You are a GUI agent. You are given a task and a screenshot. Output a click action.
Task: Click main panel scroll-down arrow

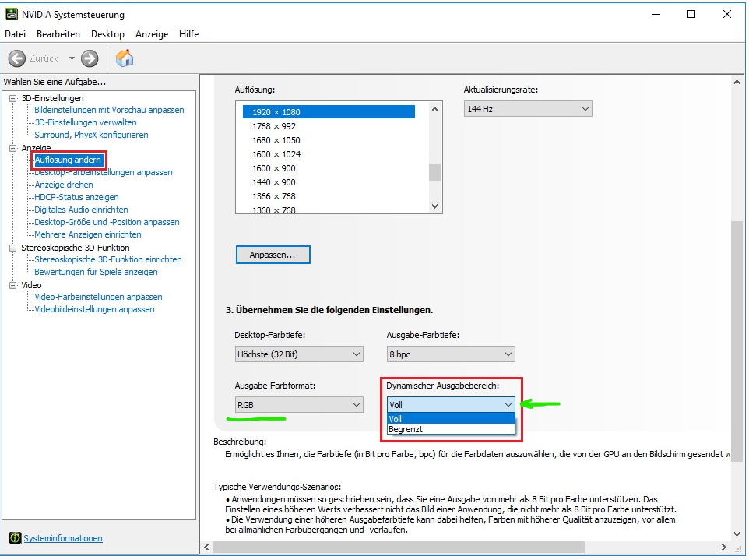point(737,534)
